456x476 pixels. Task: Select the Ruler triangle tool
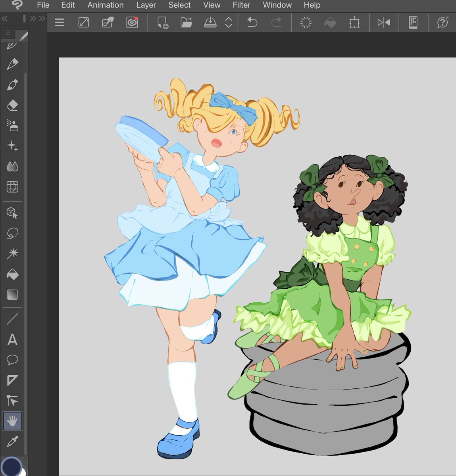tap(12, 381)
